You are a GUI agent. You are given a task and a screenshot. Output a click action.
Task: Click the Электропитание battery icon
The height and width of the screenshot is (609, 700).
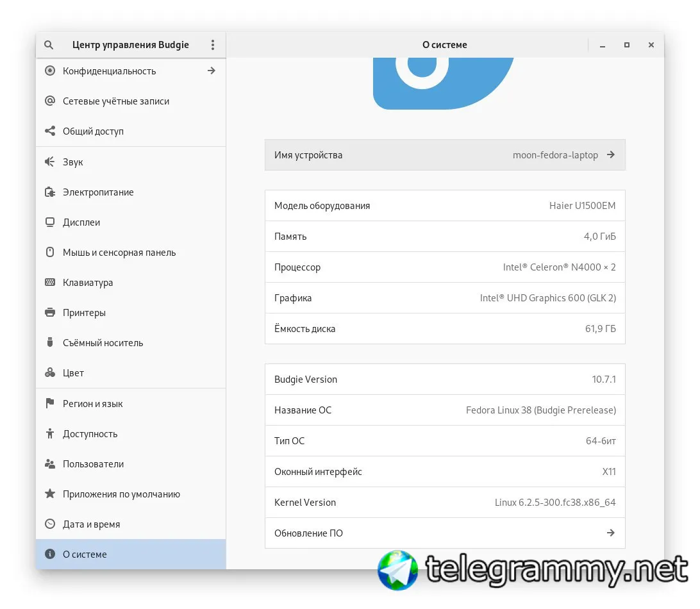point(50,192)
